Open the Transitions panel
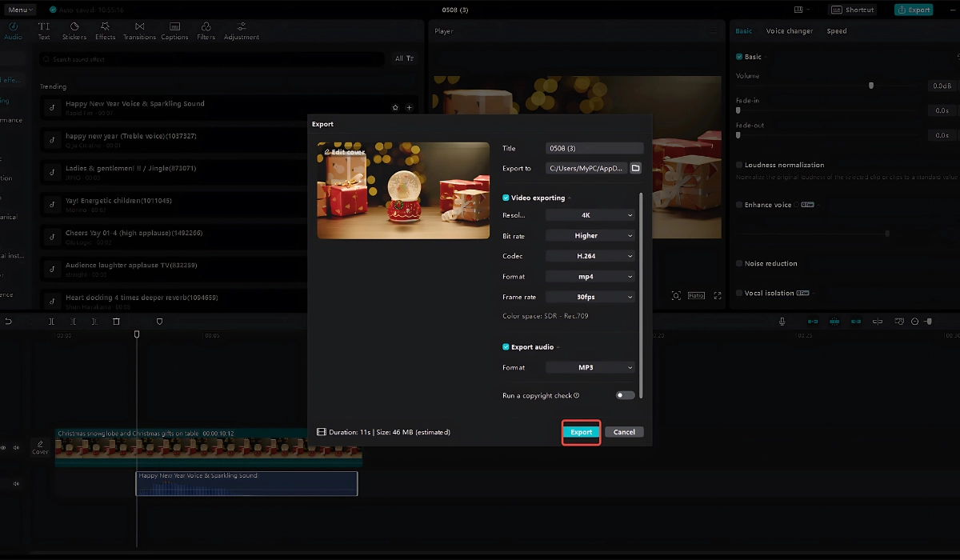This screenshot has width=960, height=560. (139, 31)
